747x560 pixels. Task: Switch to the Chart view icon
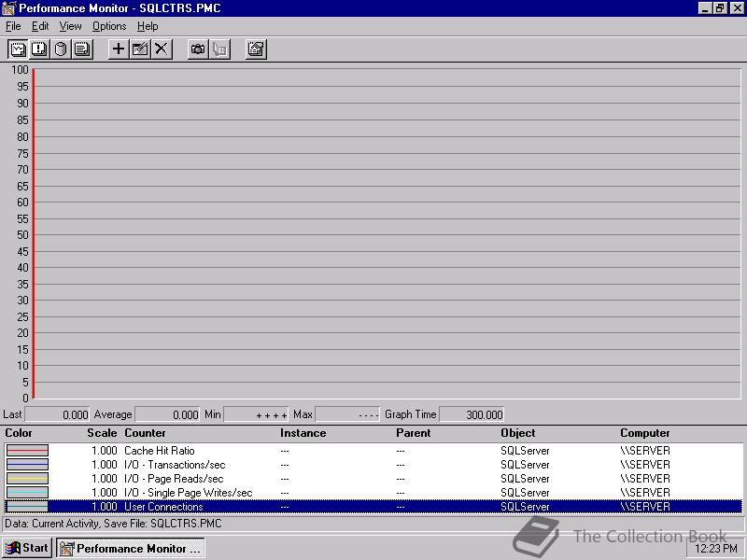coord(18,49)
